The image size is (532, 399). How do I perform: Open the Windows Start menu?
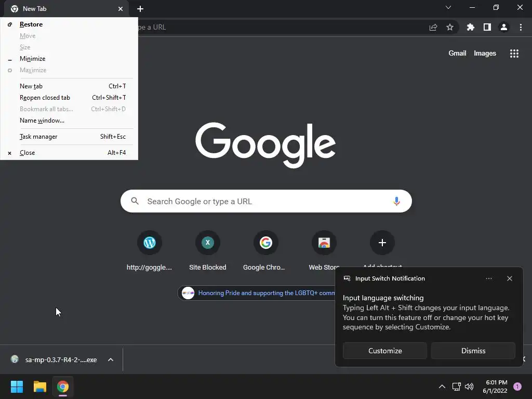click(x=17, y=387)
